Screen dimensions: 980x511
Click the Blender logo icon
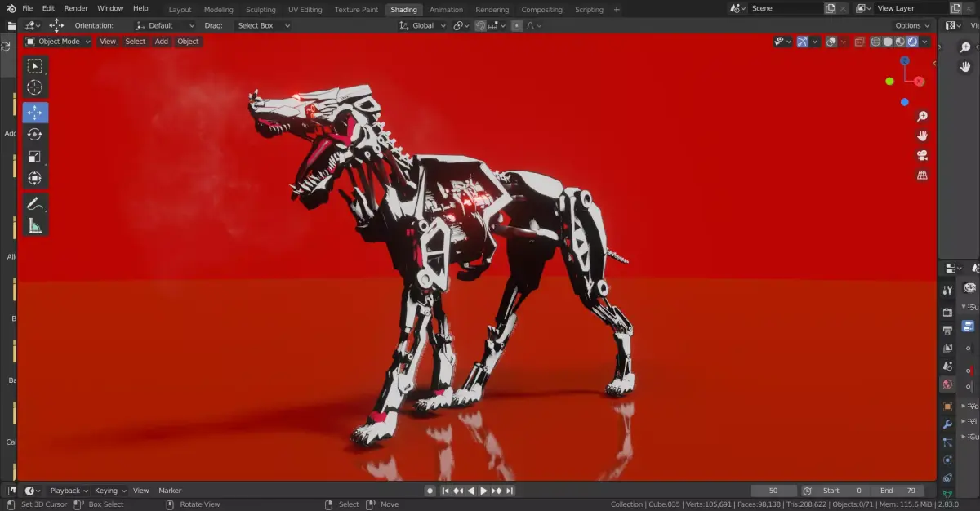(11, 8)
